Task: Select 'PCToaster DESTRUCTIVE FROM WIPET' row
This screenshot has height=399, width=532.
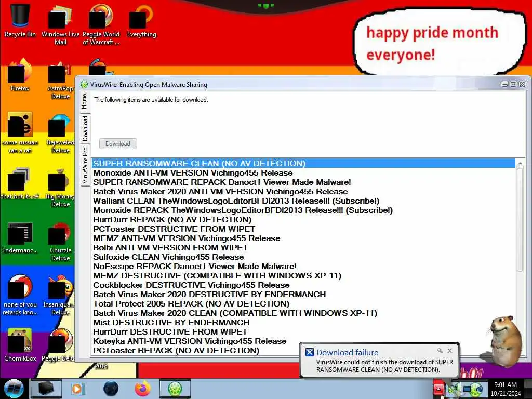Action: pos(303,229)
